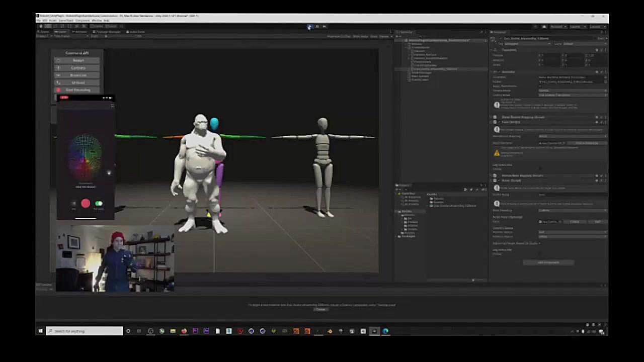
Task: Open the Component menu
Action: (82, 21)
